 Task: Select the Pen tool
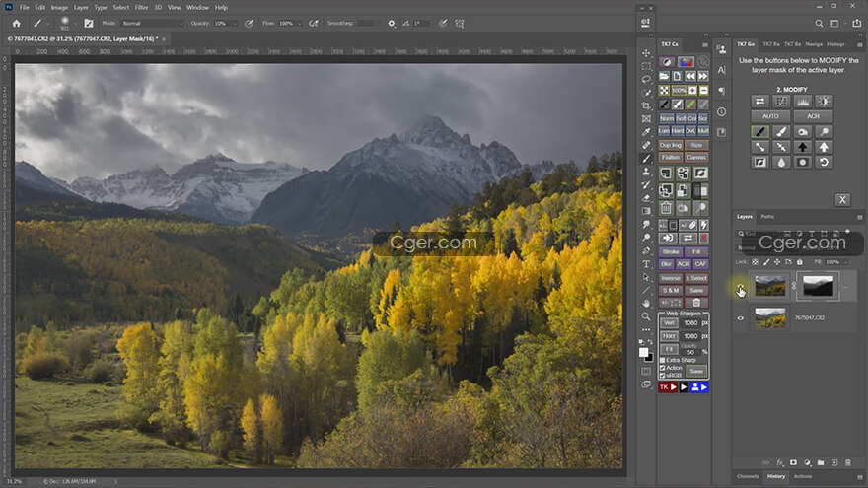click(x=646, y=250)
